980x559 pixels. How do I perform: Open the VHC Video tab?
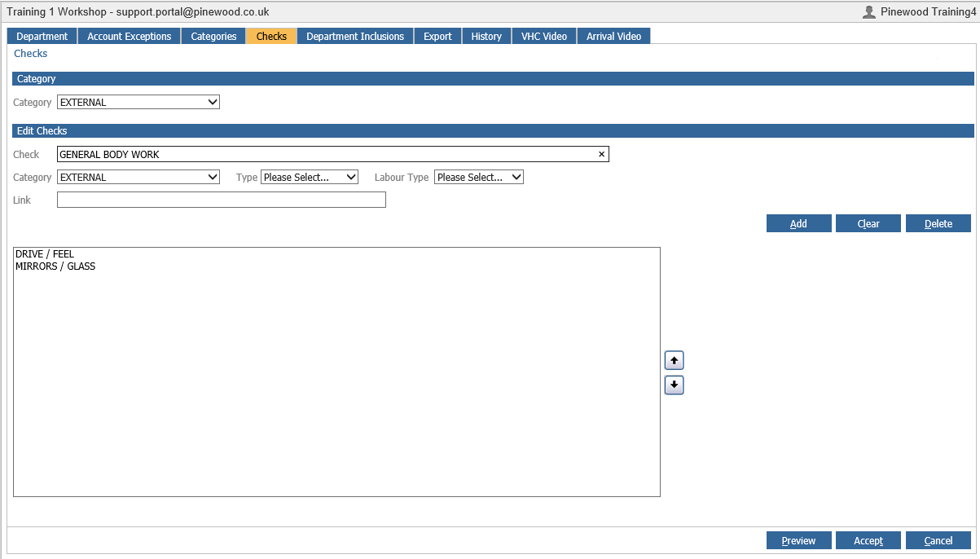pos(543,36)
